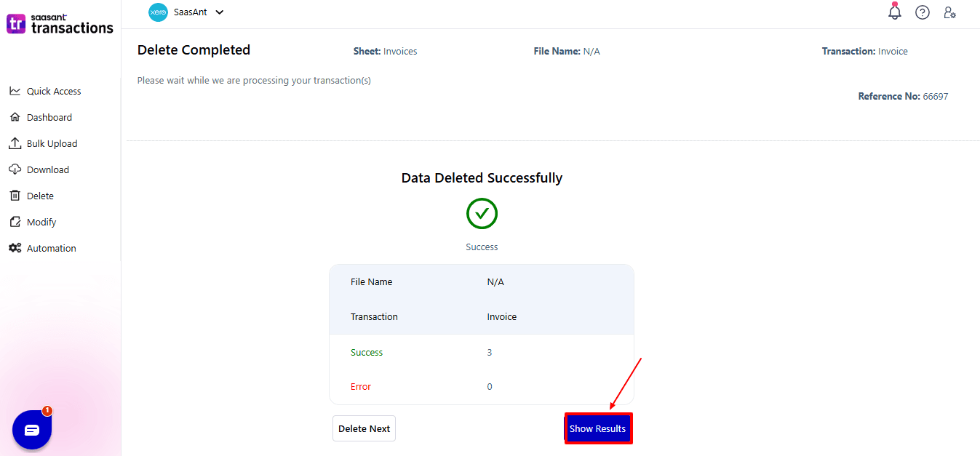
Task: Open Bulk Upload from the sidebar
Action: 52,143
